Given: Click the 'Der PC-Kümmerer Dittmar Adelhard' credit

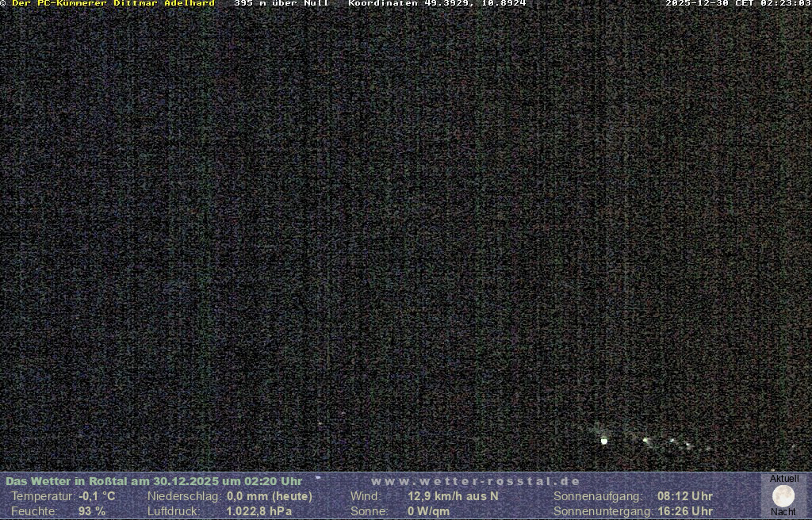Looking at the screenshot, I should [113, 4].
